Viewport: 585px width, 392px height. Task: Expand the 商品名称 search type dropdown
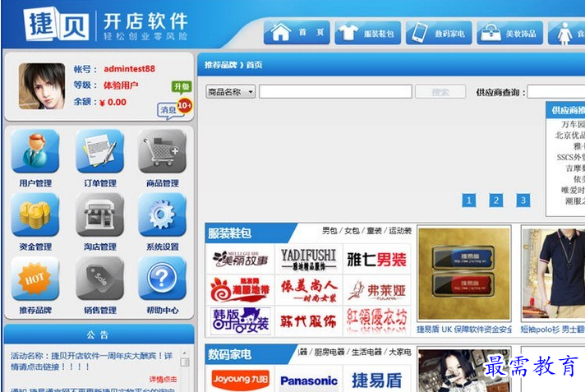tap(231, 91)
